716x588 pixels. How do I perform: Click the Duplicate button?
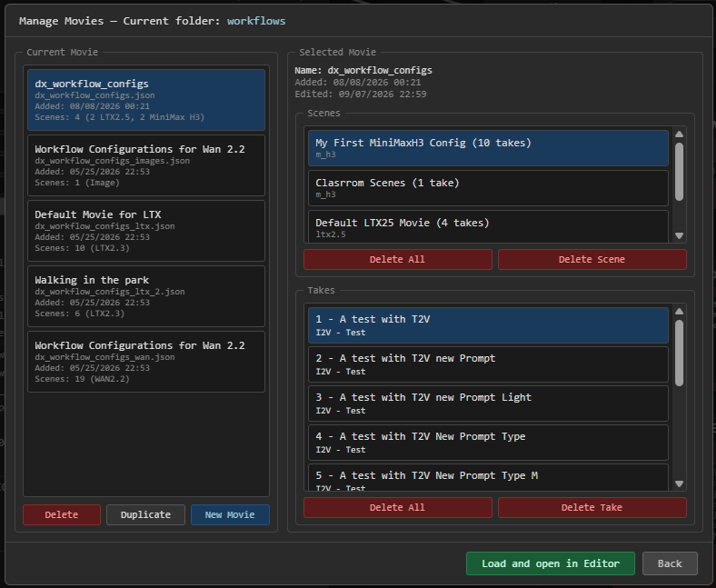tap(145, 514)
